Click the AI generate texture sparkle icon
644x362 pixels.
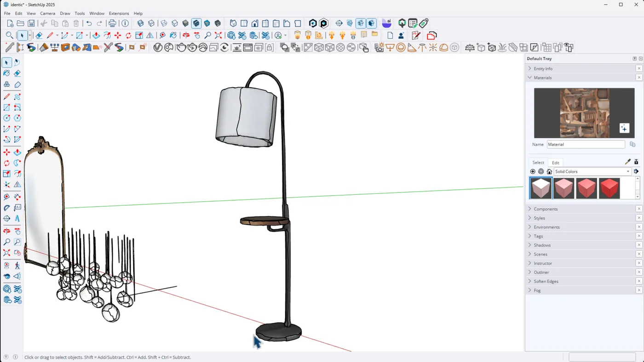tap(624, 128)
